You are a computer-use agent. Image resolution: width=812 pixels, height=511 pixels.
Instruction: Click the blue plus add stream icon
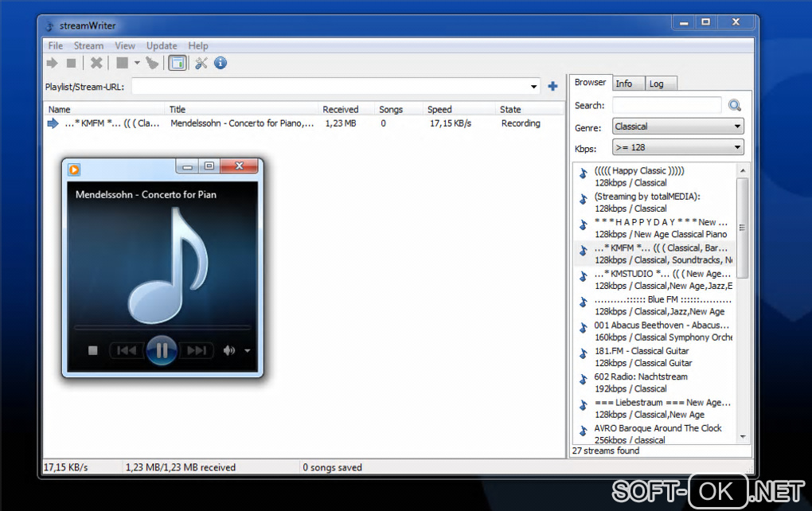click(x=552, y=87)
